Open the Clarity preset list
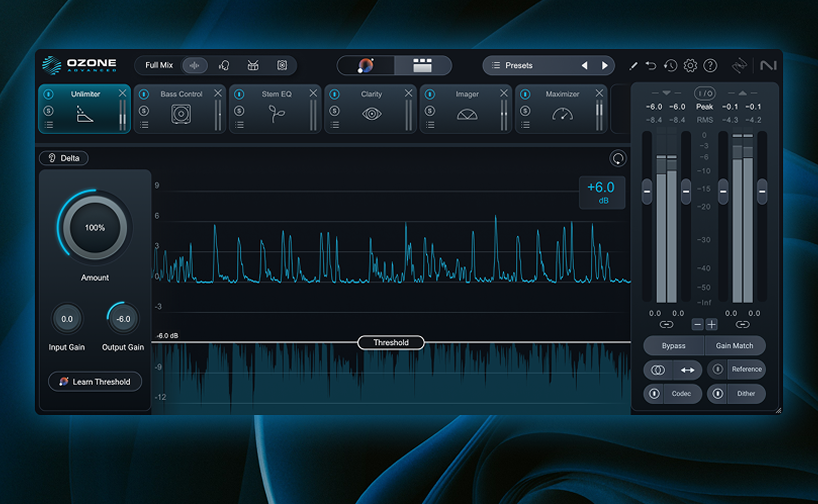This screenshot has height=504, width=818. coord(335,125)
